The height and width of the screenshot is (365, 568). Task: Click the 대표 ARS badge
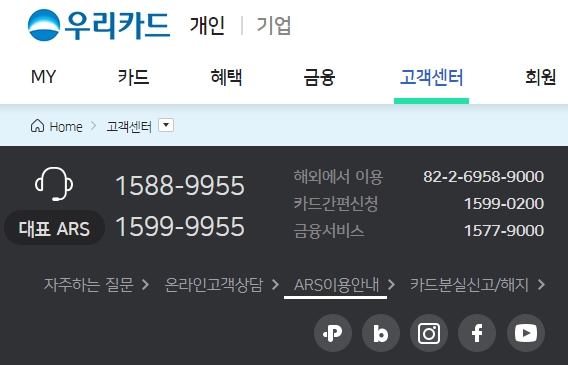tap(54, 228)
